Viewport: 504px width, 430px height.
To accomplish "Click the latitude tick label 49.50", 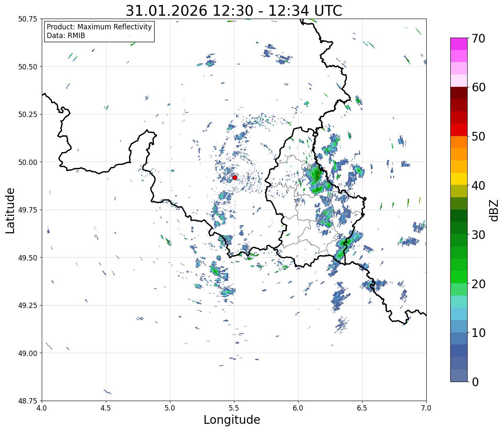I will 27,258.
